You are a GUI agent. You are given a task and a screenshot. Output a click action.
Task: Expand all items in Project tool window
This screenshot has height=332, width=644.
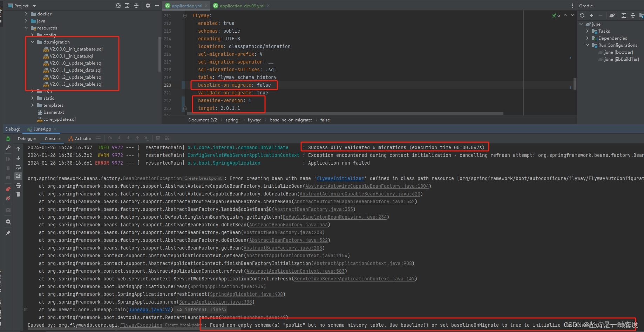127,6
